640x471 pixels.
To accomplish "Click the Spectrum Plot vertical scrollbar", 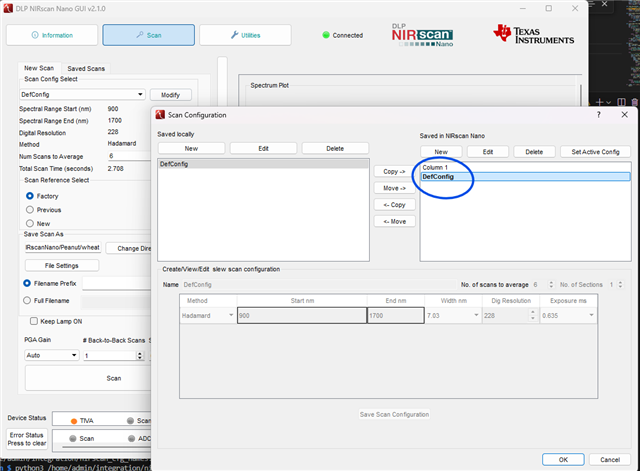I will point(580,95).
